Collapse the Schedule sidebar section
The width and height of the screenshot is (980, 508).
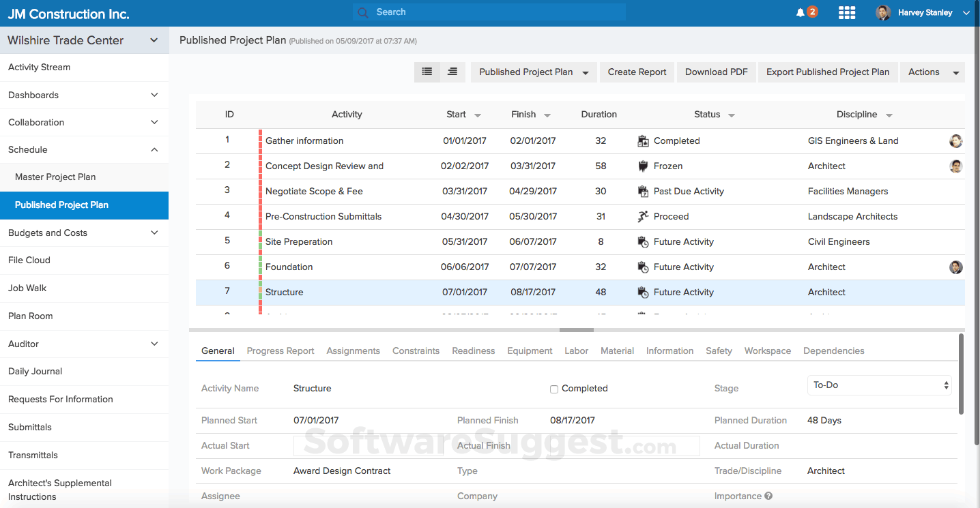154,150
